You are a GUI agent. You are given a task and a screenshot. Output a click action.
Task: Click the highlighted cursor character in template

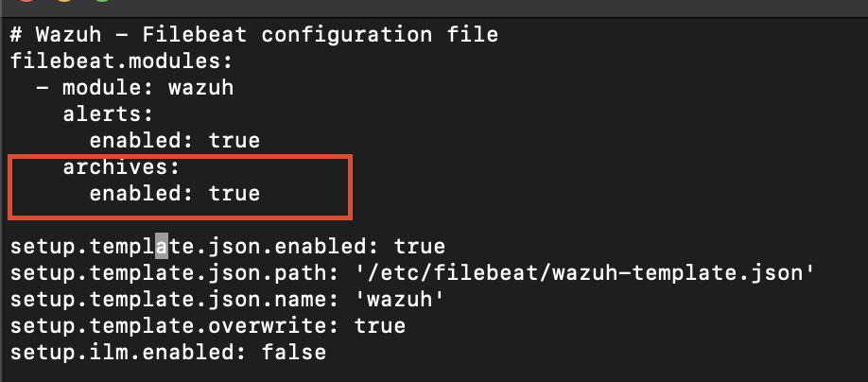[161, 247]
